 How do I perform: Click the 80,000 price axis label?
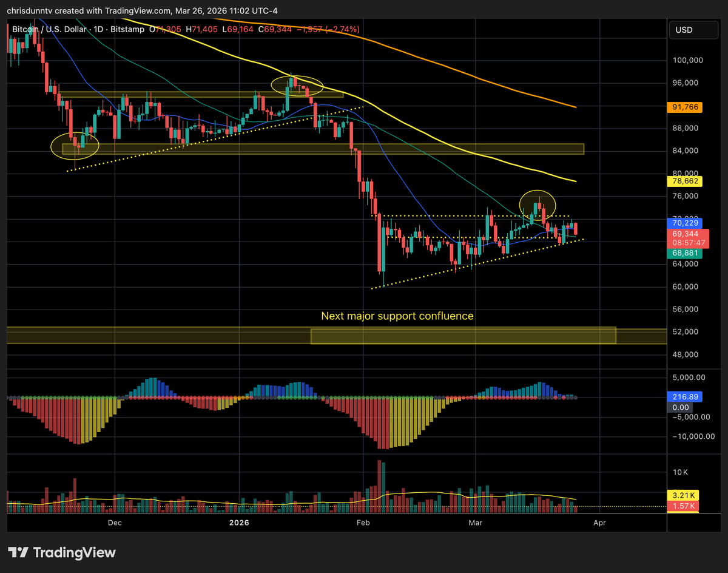pos(686,174)
